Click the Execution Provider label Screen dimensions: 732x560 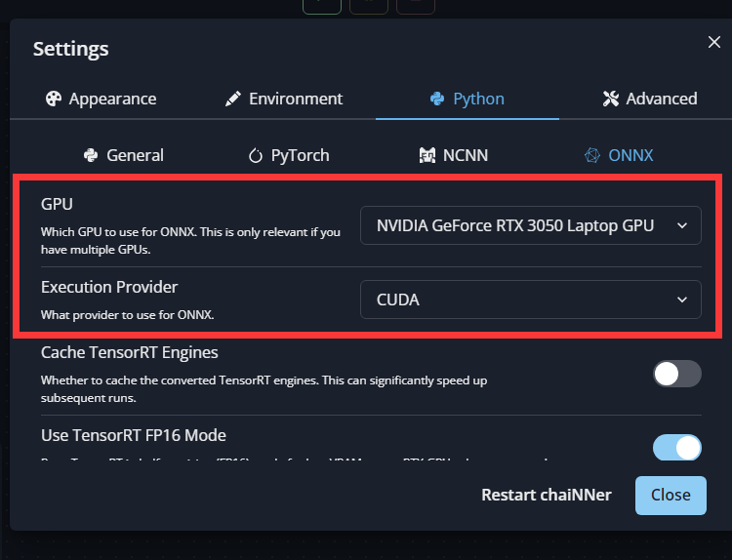click(109, 287)
